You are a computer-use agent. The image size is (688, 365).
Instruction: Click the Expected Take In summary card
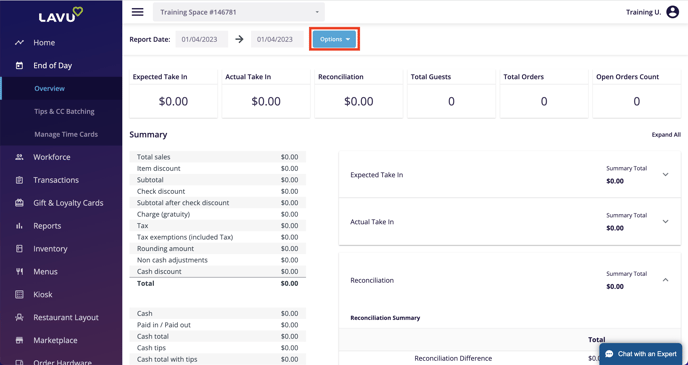tap(173, 94)
